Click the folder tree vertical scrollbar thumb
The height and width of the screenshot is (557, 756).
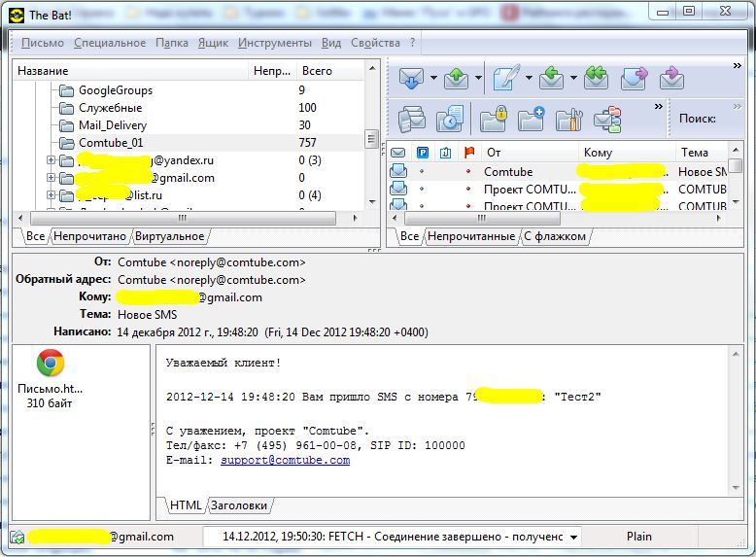[371, 139]
